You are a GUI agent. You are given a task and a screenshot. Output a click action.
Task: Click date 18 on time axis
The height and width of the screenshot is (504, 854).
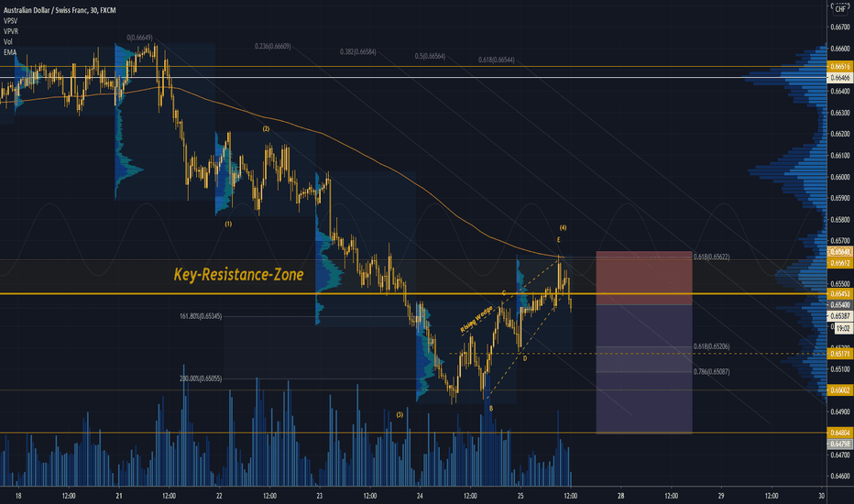pyautogui.click(x=18, y=496)
